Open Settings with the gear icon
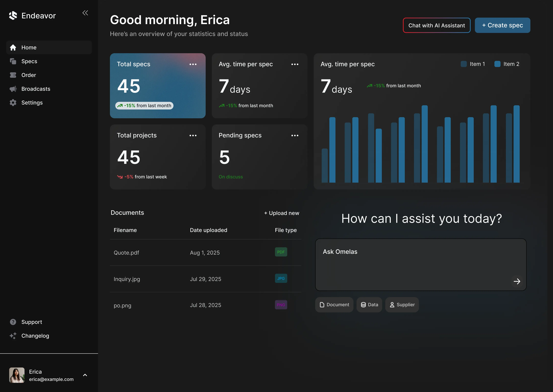The height and width of the screenshot is (392, 553). [13, 102]
